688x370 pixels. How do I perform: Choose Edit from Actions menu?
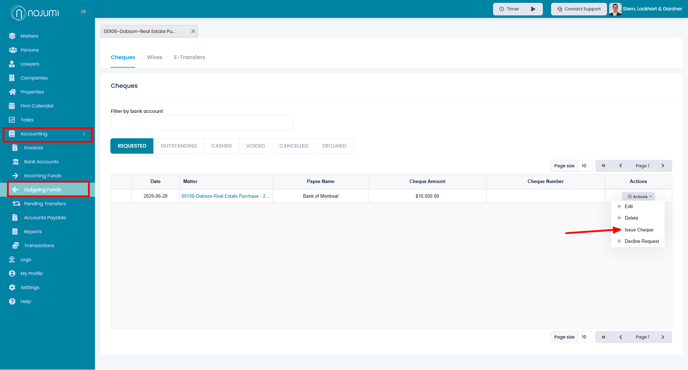pyautogui.click(x=629, y=206)
